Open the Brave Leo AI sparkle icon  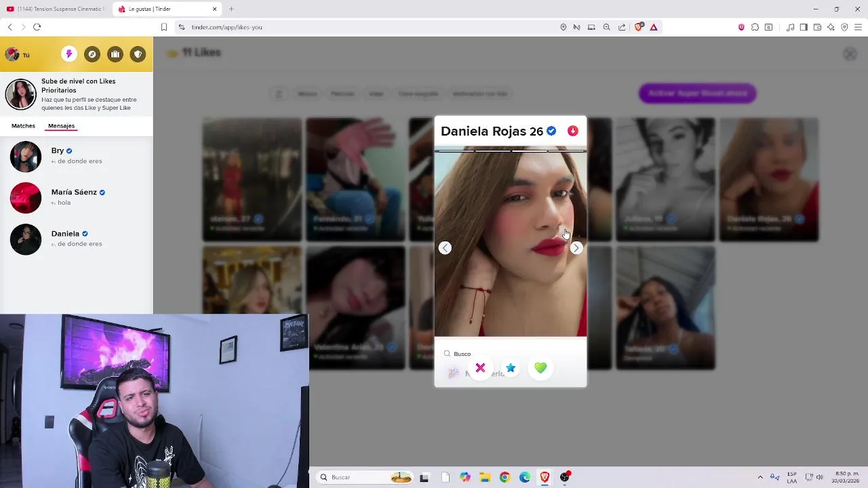pos(831,27)
